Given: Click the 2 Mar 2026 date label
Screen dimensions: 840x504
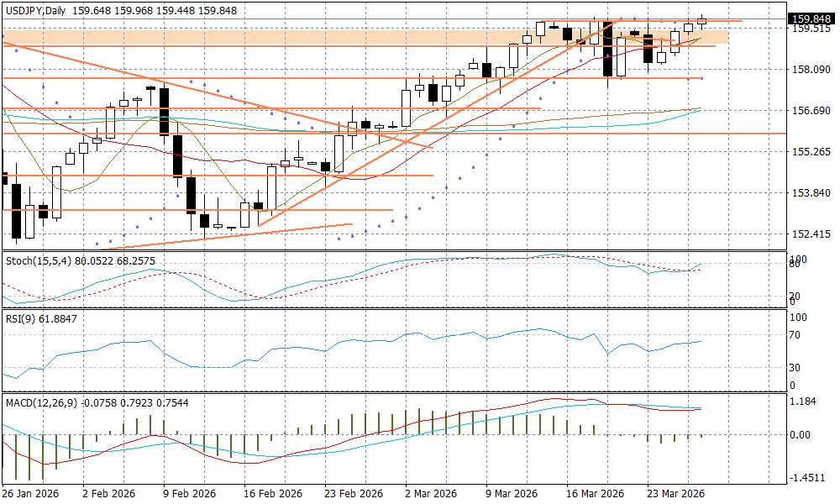Looking at the screenshot, I should tap(431, 493).
